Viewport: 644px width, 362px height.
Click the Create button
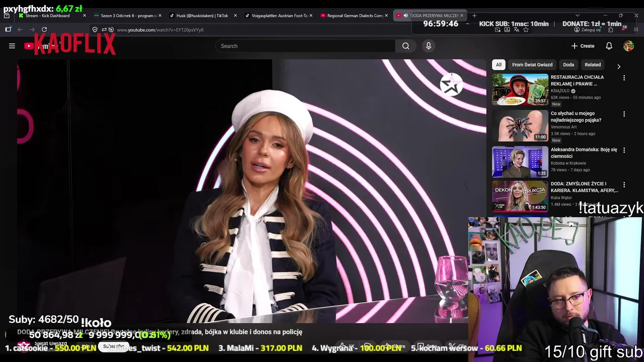tap(583, 46)
